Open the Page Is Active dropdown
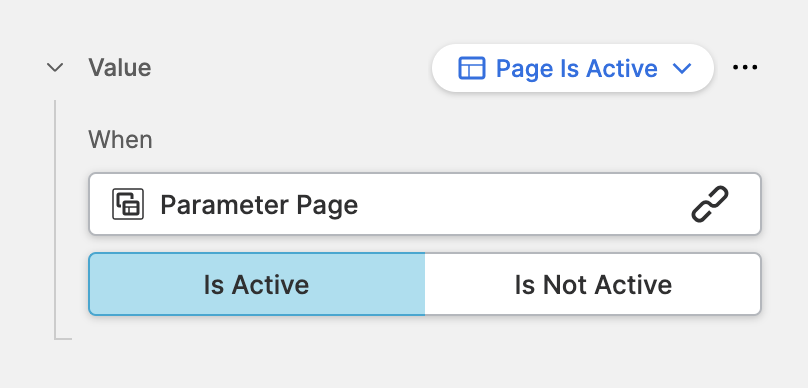The width and height of the screenshot is (808, 388). pos(573,68)
